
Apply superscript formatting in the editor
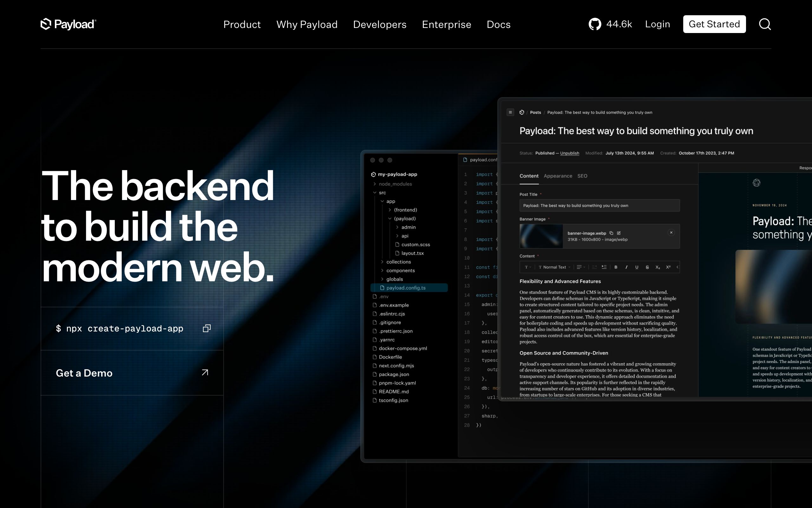(x=668, y=267)
